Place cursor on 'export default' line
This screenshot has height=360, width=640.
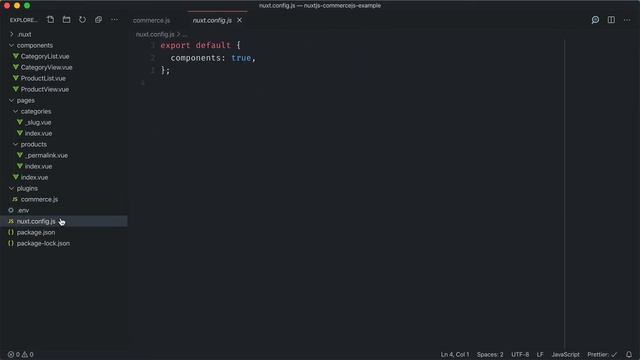200,45
